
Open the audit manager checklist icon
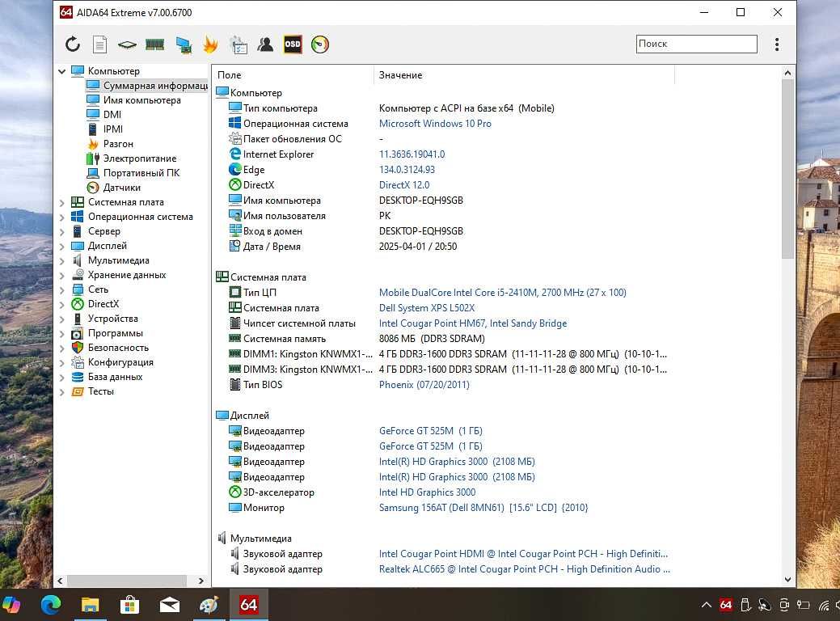(238, 45)
